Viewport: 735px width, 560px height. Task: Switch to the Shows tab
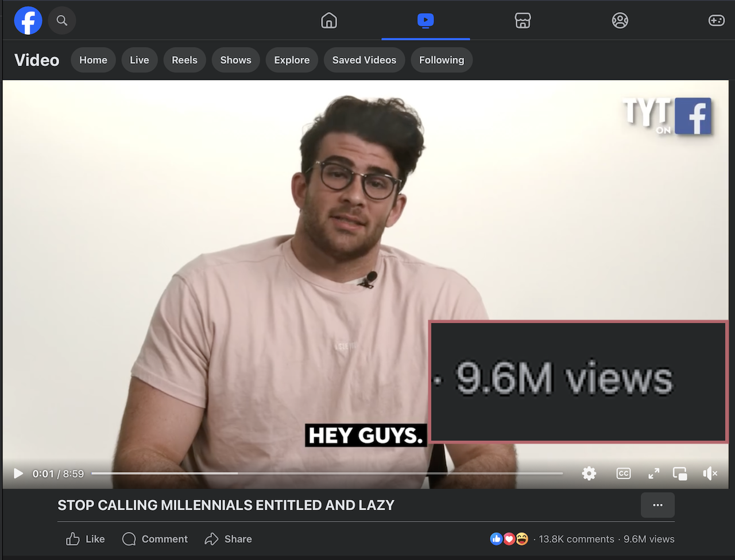(235, 60)
